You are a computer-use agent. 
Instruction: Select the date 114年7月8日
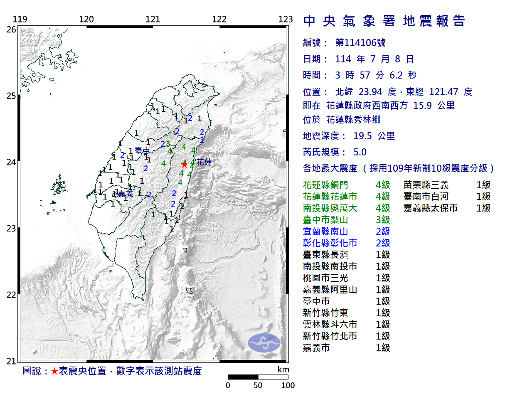tap(374, 59)
